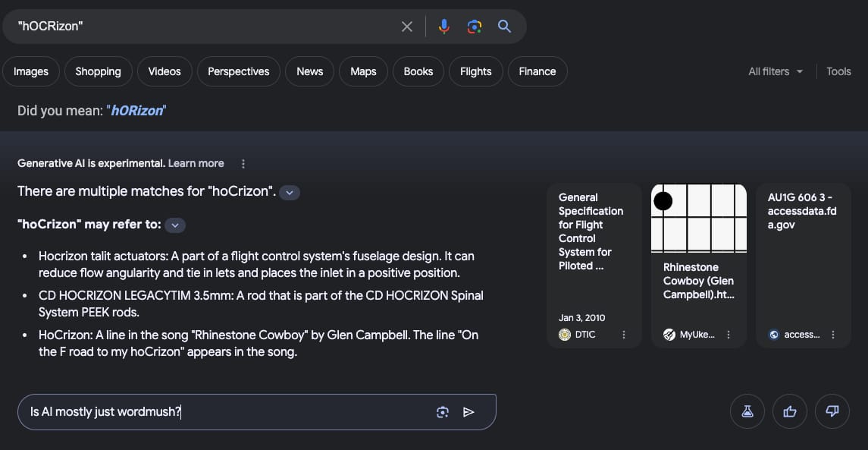Viewport: 868px width, 450px height.
Task: Start voice search with microphone icon
Action: click(x=444, y=27)
